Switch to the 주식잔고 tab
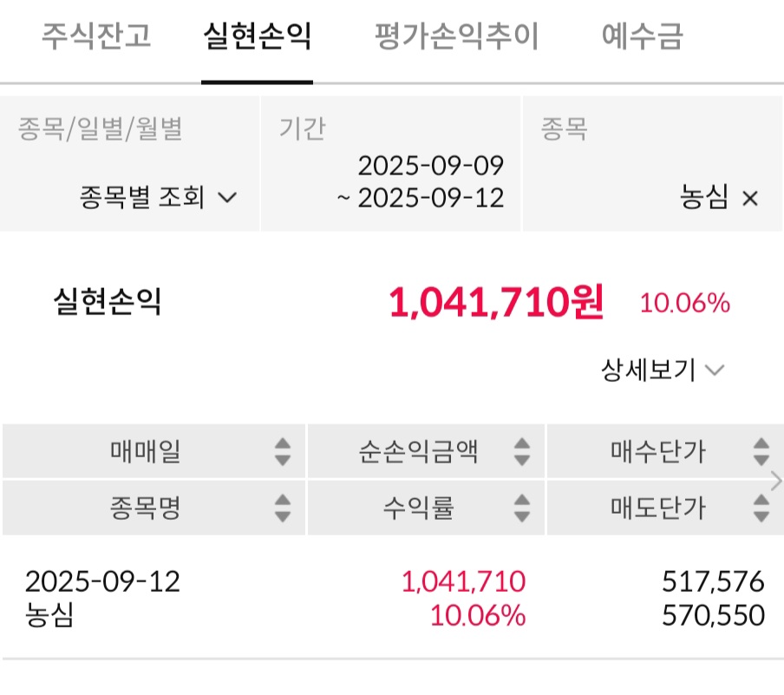This screenshot has width=784, height=695. [x=95, y=37]
